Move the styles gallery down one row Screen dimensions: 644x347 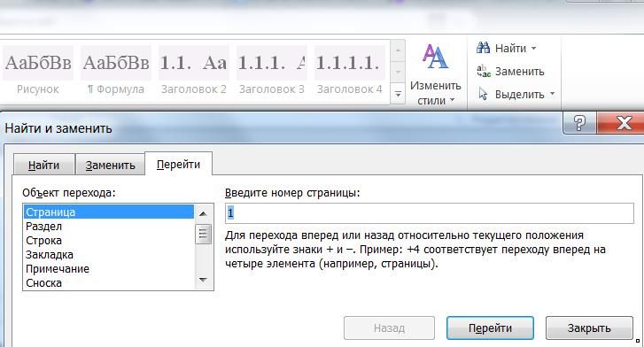pyautogui.click(x=398, y=73)
